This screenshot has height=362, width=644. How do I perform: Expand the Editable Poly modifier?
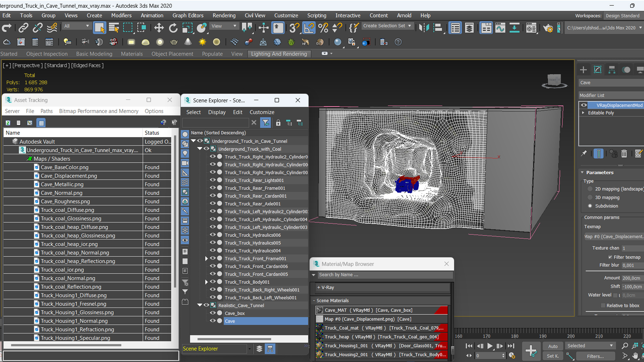coord(583,113)
